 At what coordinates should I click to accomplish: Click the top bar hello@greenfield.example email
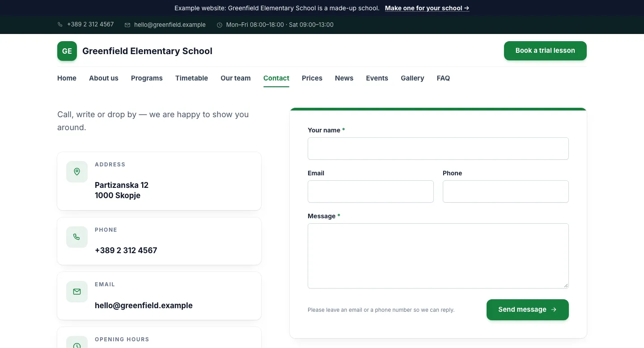tap(170, 25)
